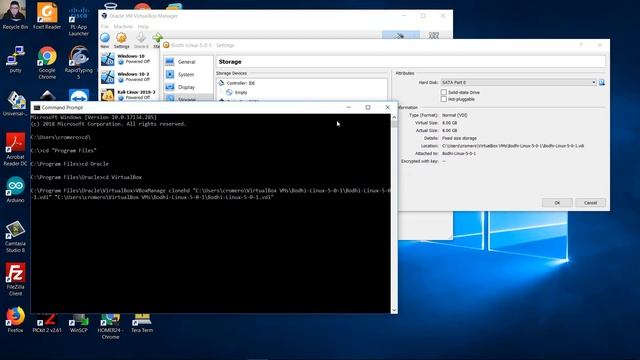Click New in the VirtualBox Manager toolbar

click(x=105, y=41)
